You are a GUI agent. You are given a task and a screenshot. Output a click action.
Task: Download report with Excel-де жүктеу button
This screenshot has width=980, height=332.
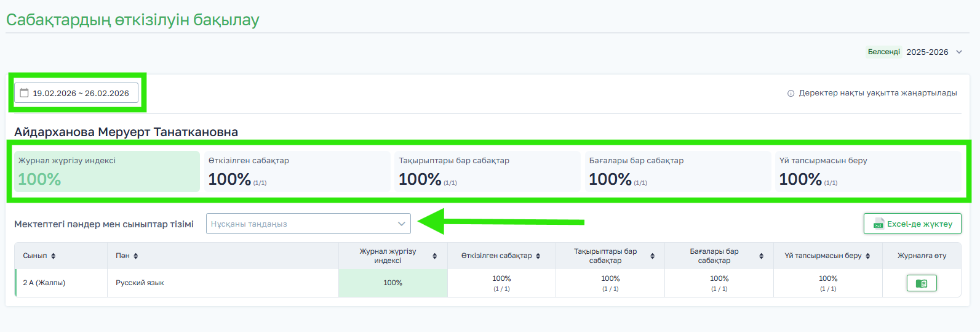(912, 224)
